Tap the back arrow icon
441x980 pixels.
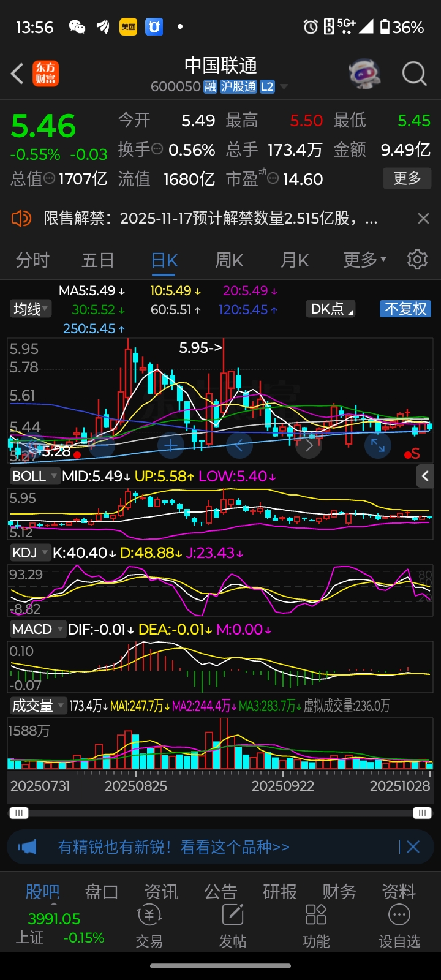[17, 73]
